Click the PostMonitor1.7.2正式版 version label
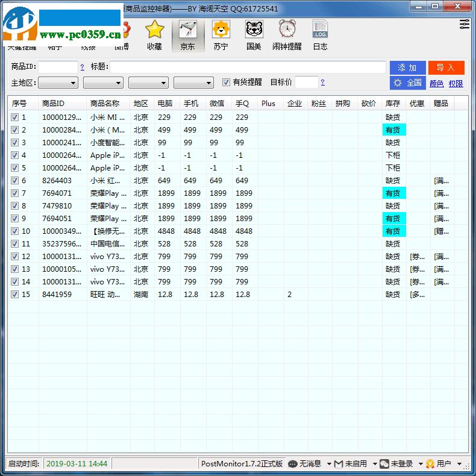This screenshot has width=476, height=476. [242, 464]
